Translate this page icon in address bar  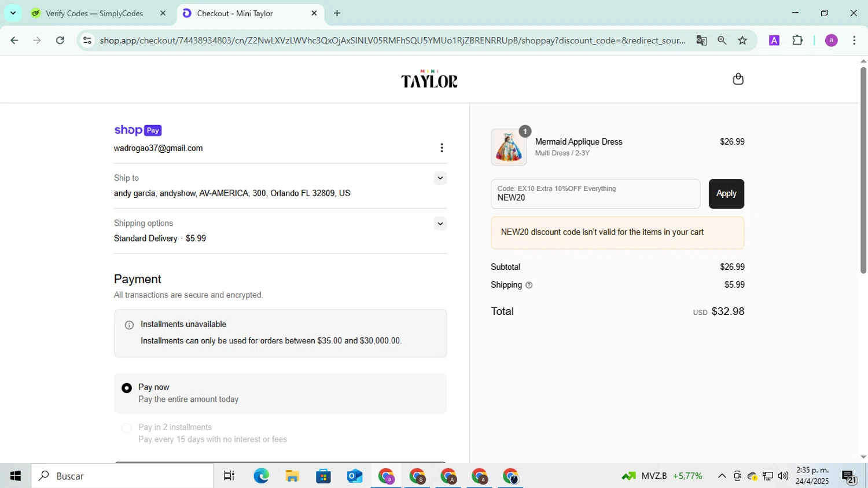(701, 41)
